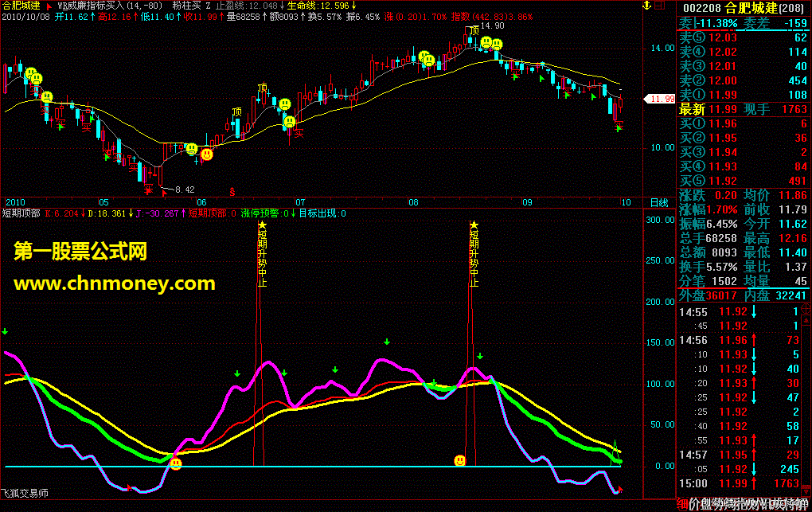The height and width of the screenshot is (512, 812).
Task: Click the 002208 合肥城建(208) quote panel header
Action: [744, 8]
